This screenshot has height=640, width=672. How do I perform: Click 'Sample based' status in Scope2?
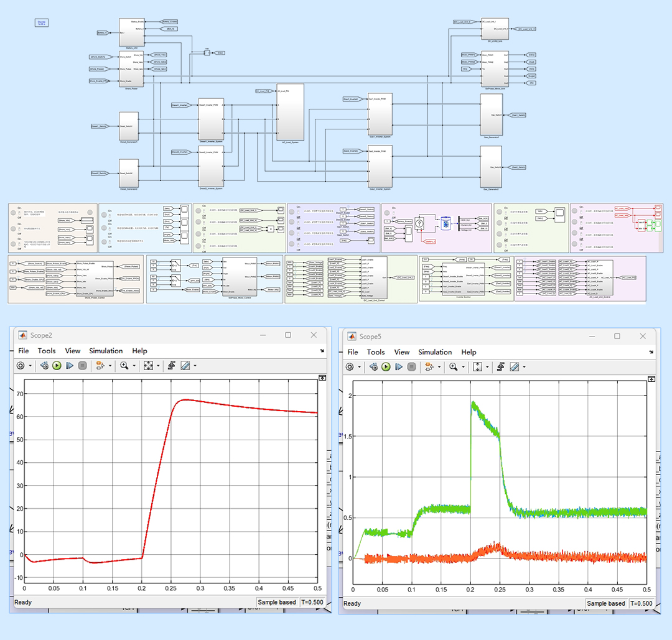pyautogui.click(x=277, y=602)
